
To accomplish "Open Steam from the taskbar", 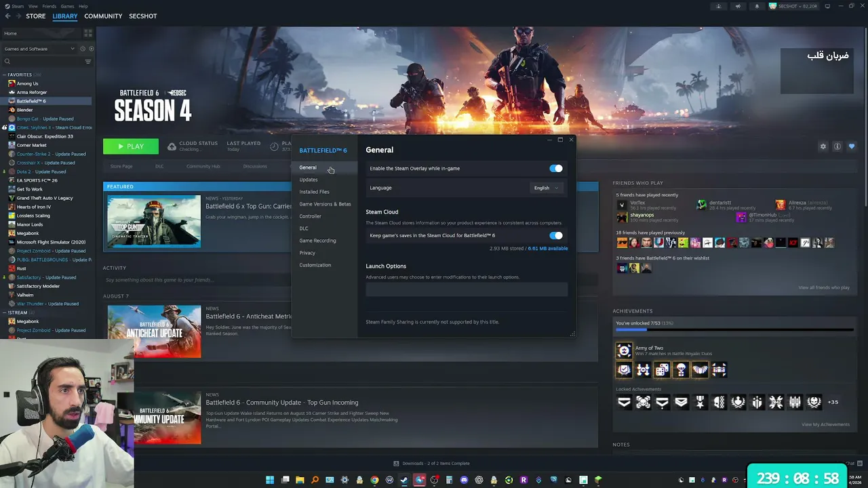I will [404, 481].
